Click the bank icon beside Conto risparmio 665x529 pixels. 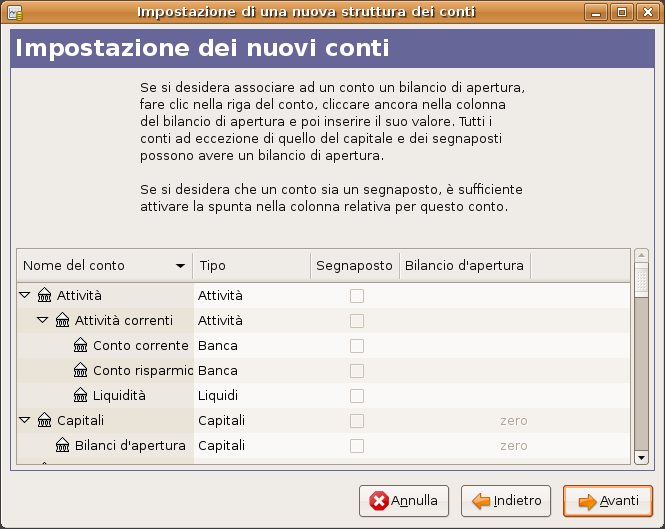click(80, 370)
